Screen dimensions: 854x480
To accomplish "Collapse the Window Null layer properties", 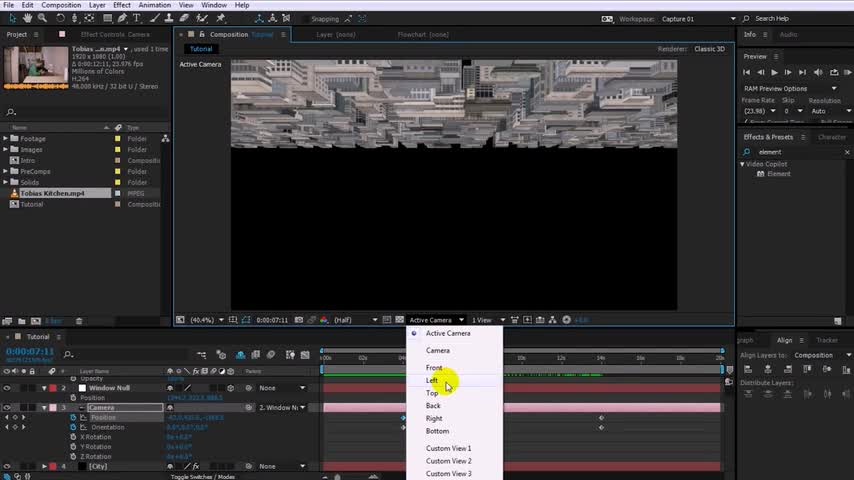I will pos(44,388).
